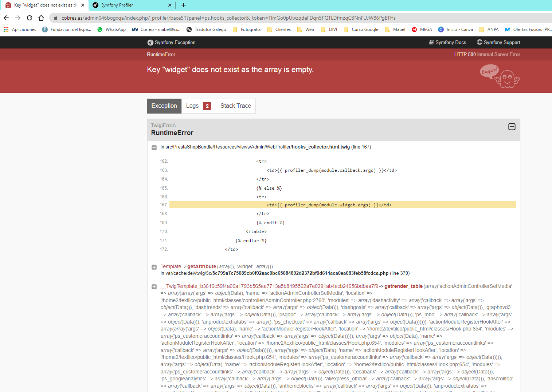This screenshot has height=392, width=552.
Task: Click the '{% else %}' code on line 165
Action: click(x=269, y=188)
